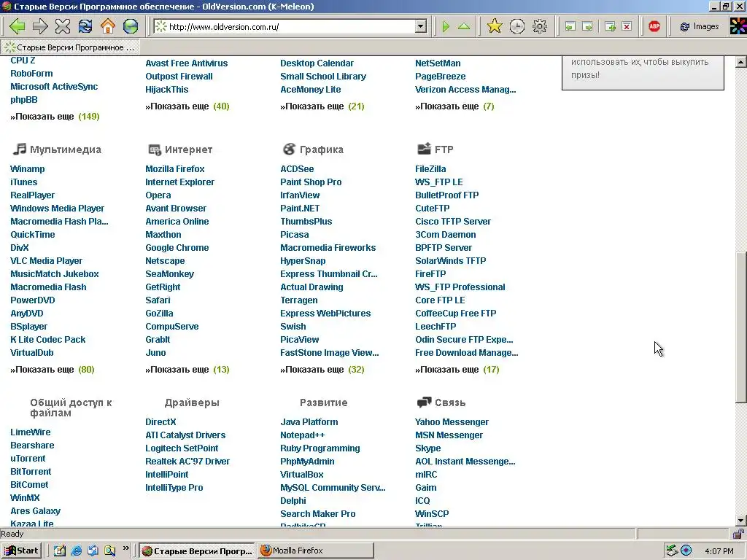The height and width of the screenshot is (560, 747).
Task: Click the vertical scrollbar down arrow
Action: coord(741,520)
